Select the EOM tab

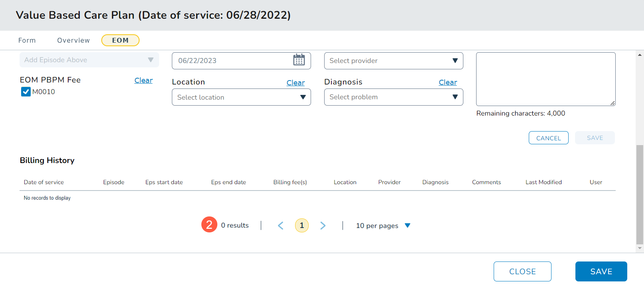120,40
